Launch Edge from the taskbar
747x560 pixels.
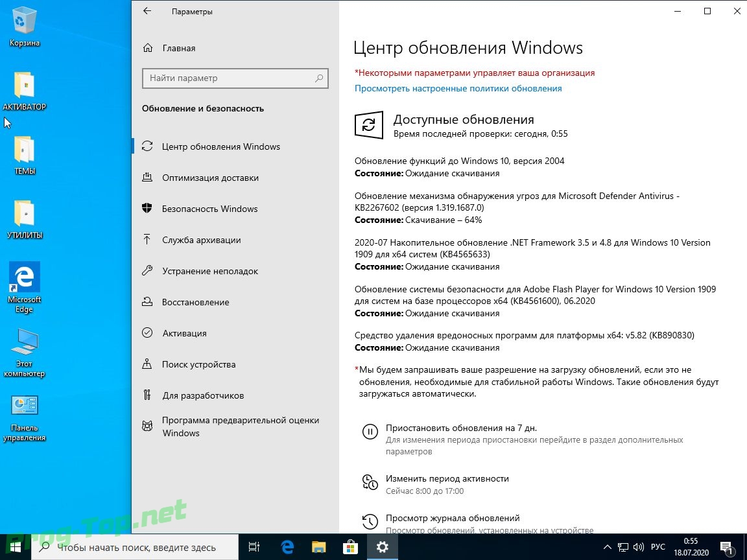tap(287, 547)
